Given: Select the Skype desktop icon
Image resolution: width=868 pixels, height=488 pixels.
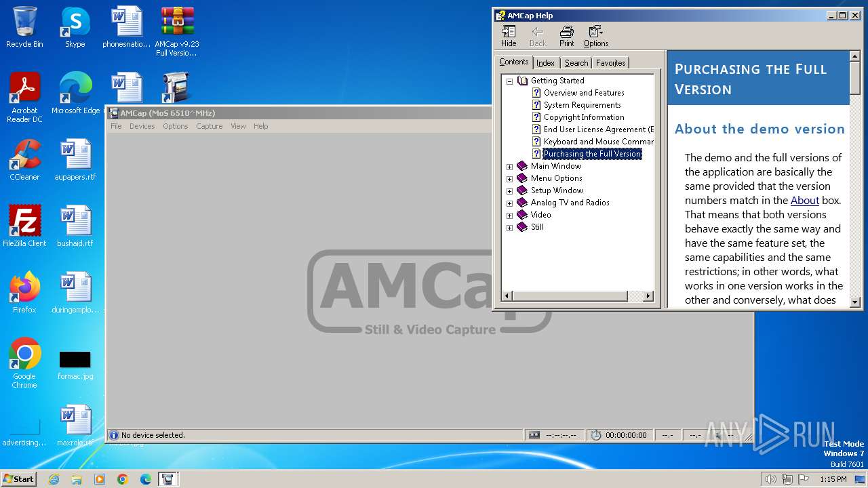Looking at the screenshot, I should 75,27.
